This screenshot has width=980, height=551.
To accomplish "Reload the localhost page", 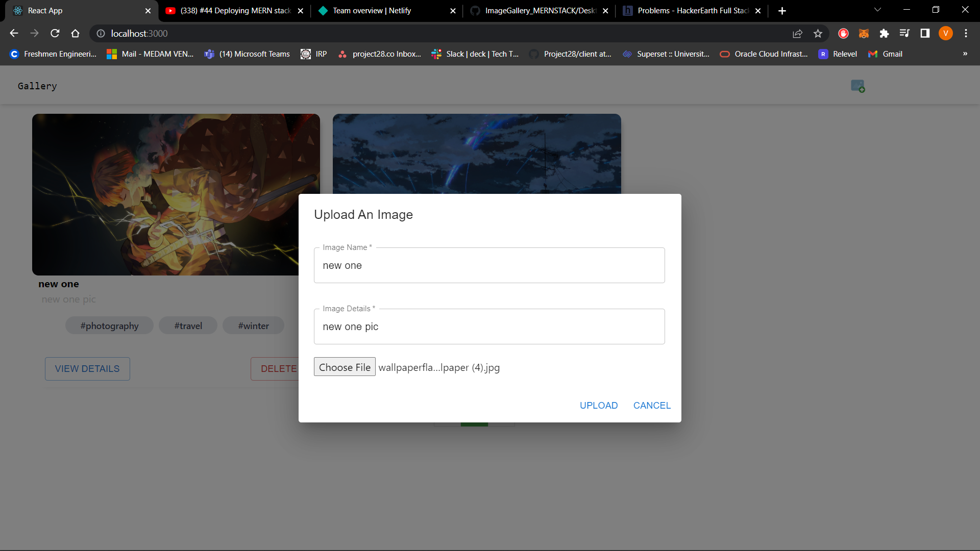I will (55, 33).
